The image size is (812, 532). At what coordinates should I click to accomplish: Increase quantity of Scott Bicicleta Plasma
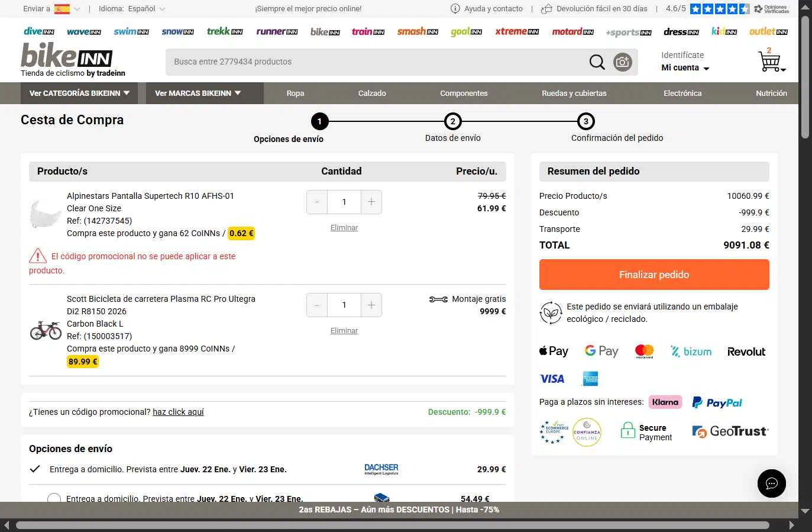click(371, 305)
